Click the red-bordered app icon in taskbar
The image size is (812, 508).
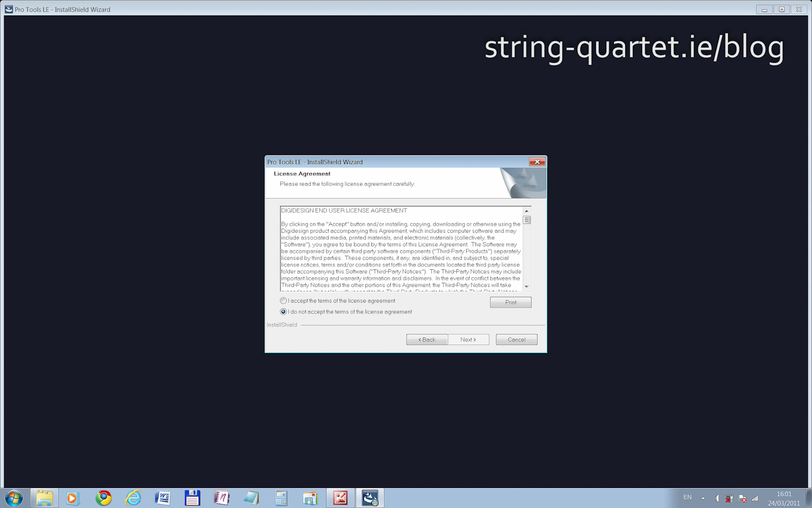click(x=340, y=498)
